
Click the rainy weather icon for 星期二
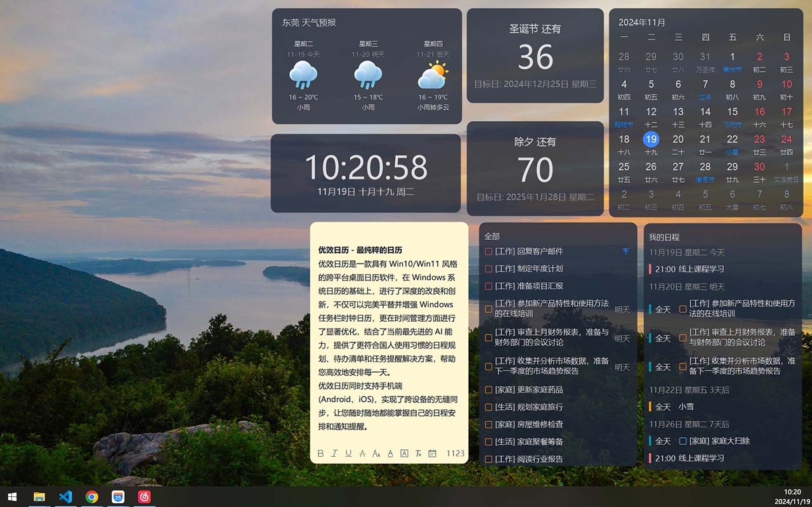point(303,76)
